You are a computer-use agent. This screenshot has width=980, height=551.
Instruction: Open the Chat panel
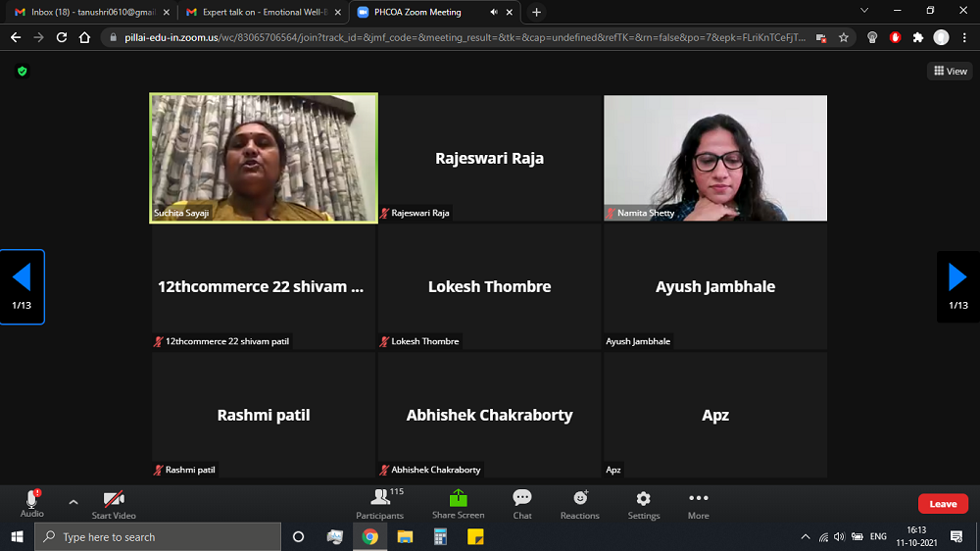pos(522,504)
